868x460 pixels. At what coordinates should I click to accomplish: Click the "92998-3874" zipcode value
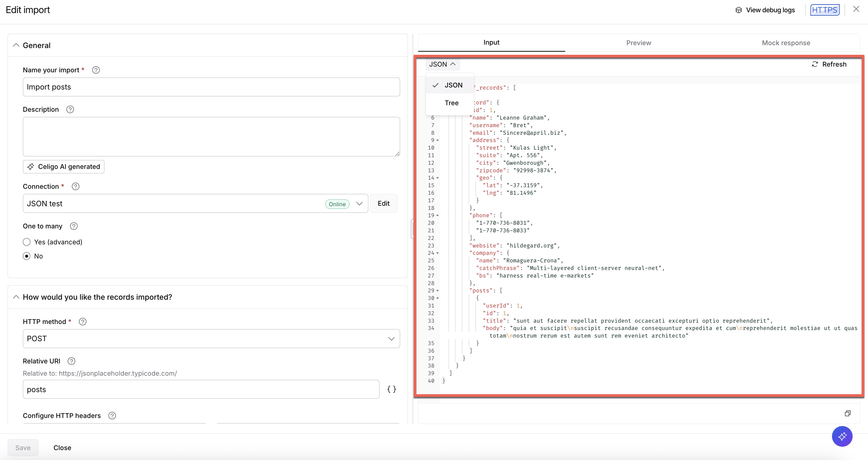pos(533,170)
